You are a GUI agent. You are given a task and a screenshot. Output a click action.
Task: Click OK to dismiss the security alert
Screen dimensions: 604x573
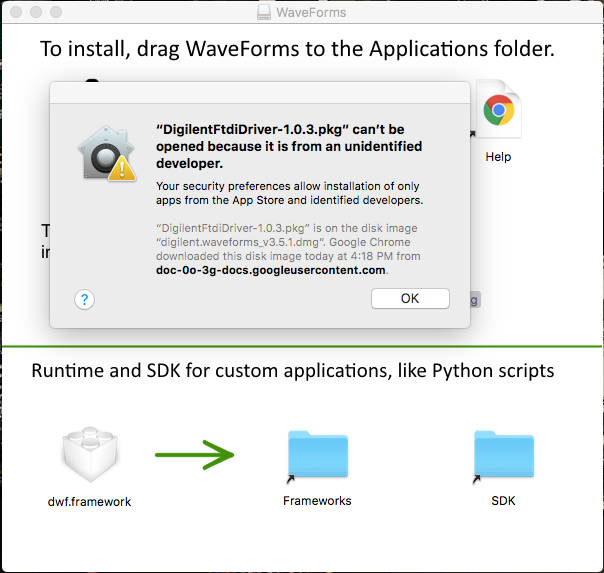(x=410, y=298)
